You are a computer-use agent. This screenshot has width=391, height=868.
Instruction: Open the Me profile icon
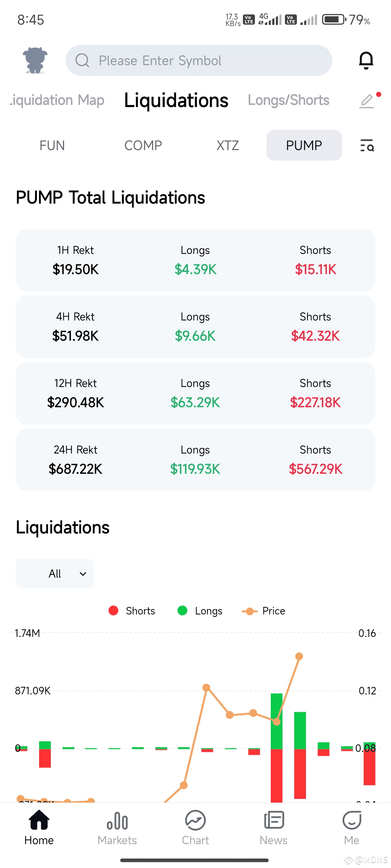pos(352,820)
